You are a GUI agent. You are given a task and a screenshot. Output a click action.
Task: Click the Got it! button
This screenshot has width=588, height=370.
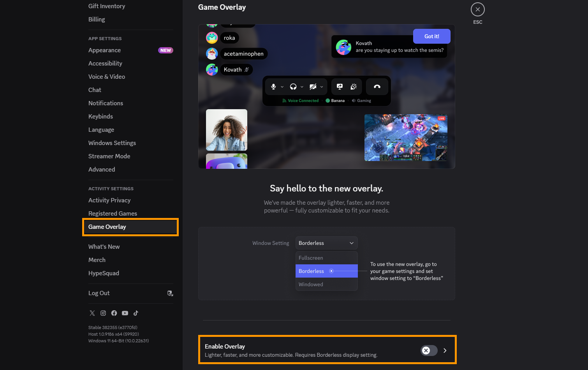pos(432,36)
